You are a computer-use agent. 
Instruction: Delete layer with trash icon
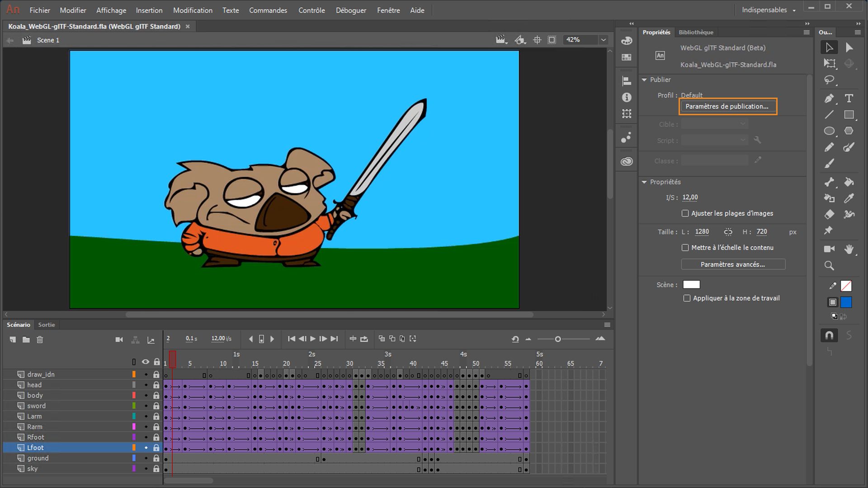coord(40,340)
